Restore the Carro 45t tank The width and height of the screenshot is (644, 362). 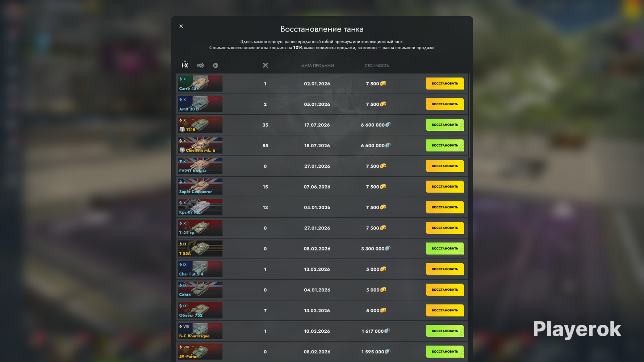coord(445,84)
